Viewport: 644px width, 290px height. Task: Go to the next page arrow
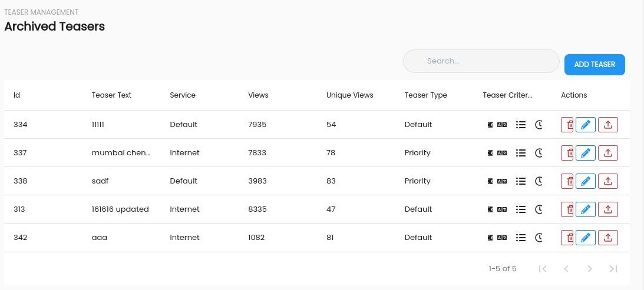tap(590, 269)
